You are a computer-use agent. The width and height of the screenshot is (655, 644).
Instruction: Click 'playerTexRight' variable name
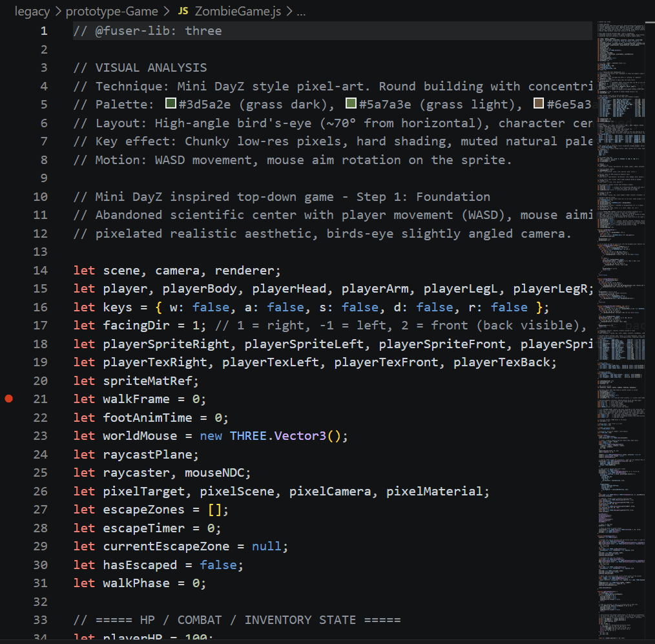[155, 362]
